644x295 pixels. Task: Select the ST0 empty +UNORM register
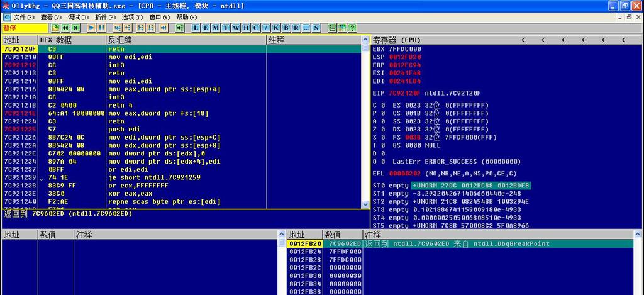(452, 186)
